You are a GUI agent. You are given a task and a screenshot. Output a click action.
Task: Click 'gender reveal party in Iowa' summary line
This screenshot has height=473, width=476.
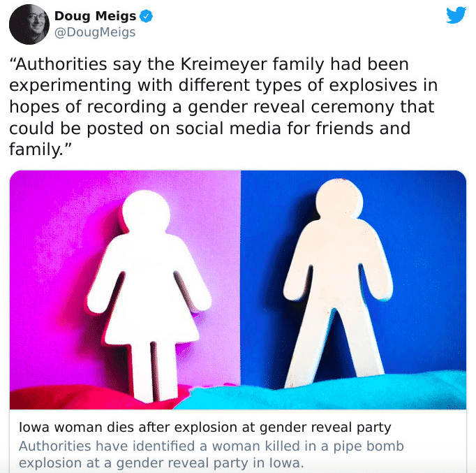click(x=210, y=463)
